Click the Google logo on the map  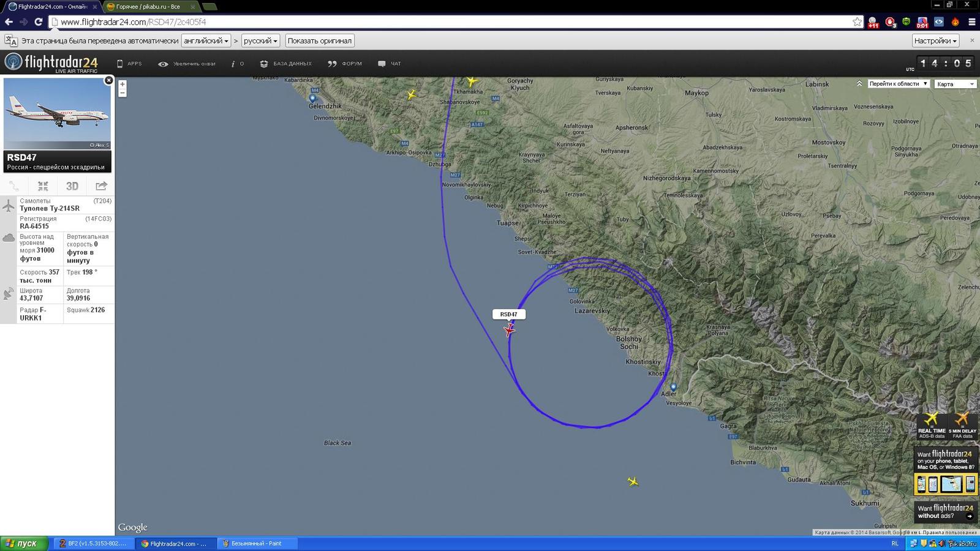(133, 527)
